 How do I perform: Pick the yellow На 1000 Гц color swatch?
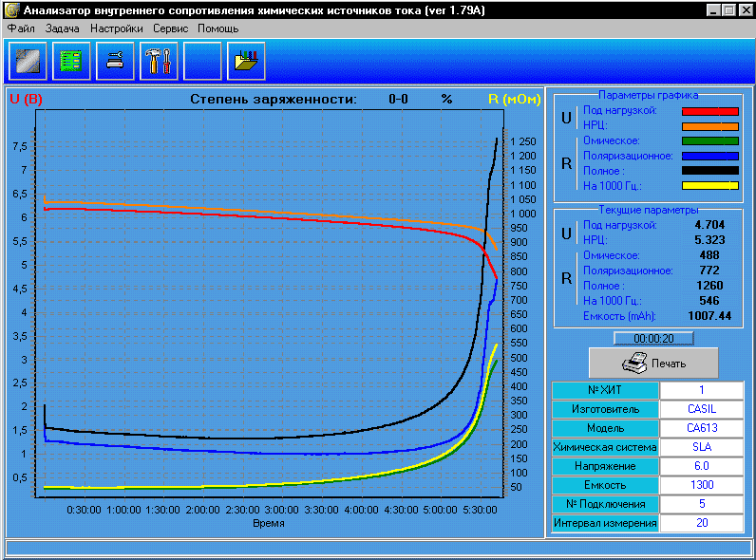[x=710, y=185]
